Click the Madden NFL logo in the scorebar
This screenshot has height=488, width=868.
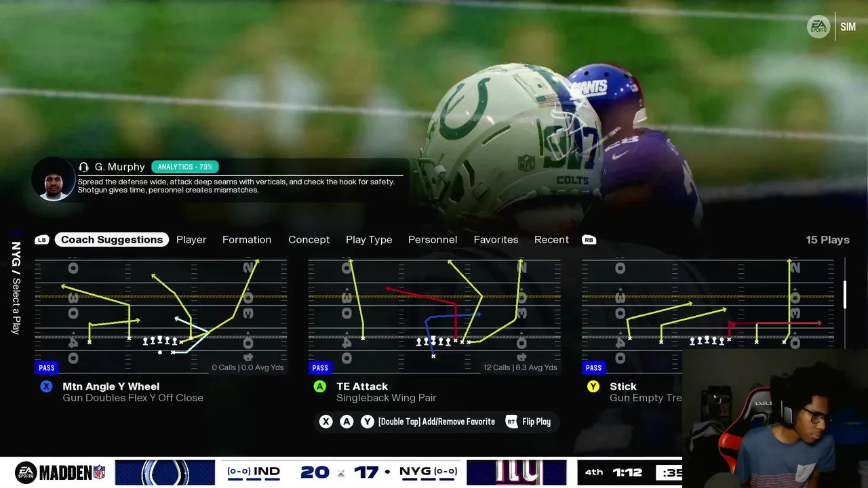(x=60, y=472)
